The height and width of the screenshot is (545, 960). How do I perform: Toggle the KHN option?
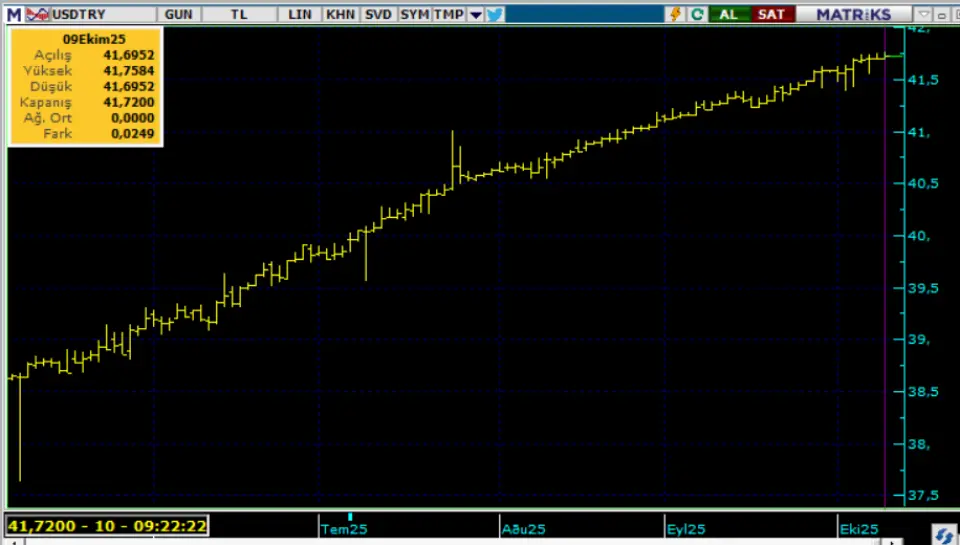pos(340,14)
